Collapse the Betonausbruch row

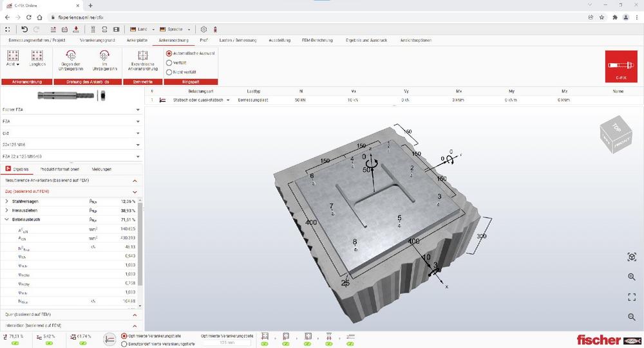[6, 219]
